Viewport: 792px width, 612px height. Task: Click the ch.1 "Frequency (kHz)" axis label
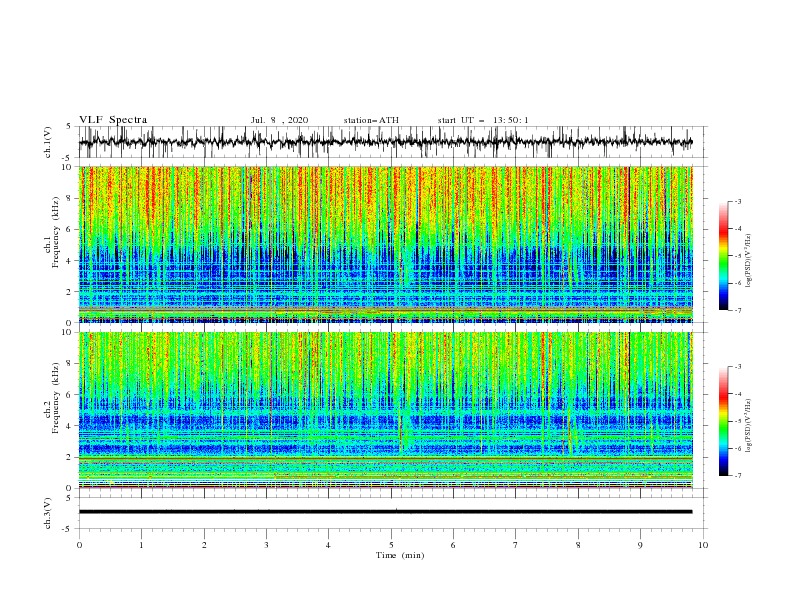tap(55, 233)
